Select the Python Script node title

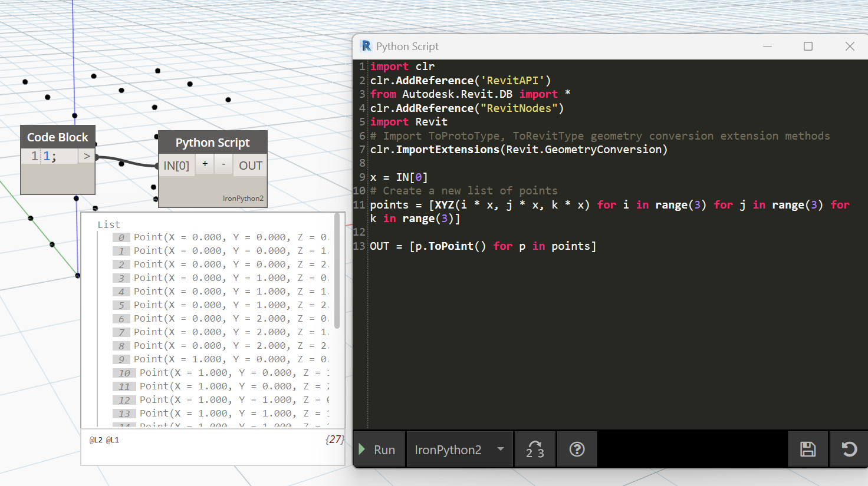[212, 143]
